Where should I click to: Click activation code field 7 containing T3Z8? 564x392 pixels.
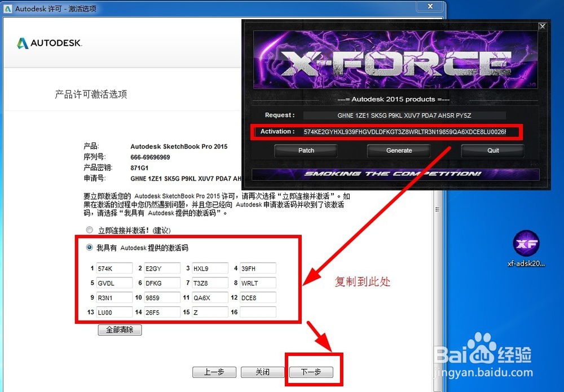point(210,283)
